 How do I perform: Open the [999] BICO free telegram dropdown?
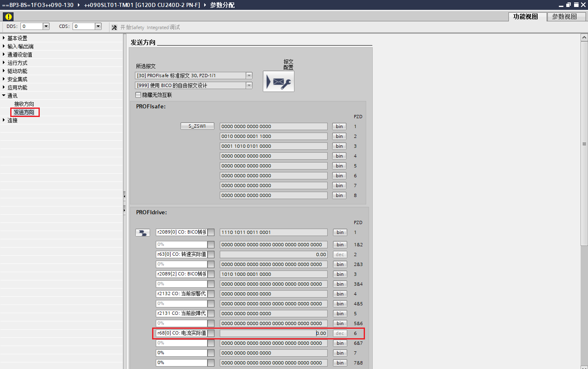coord(249,85)
